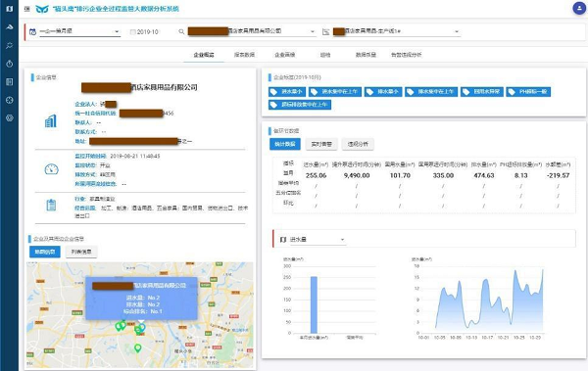Click the lifebuoy circle icon in the sidebar
This screenshot has height=371, width=588.
point(10,100)
